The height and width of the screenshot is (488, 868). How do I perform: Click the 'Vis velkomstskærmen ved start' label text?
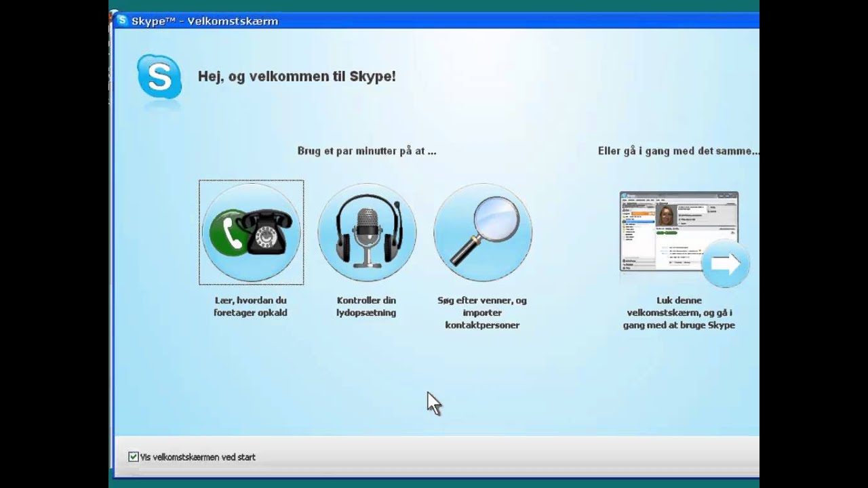tap(198, 457)
